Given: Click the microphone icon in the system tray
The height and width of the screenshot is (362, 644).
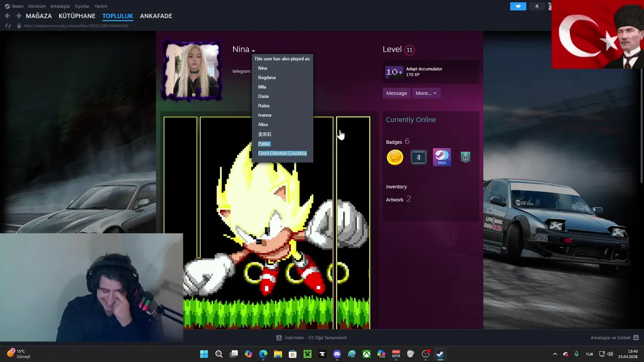Looking at the screenshot, I should pos(577,354).
